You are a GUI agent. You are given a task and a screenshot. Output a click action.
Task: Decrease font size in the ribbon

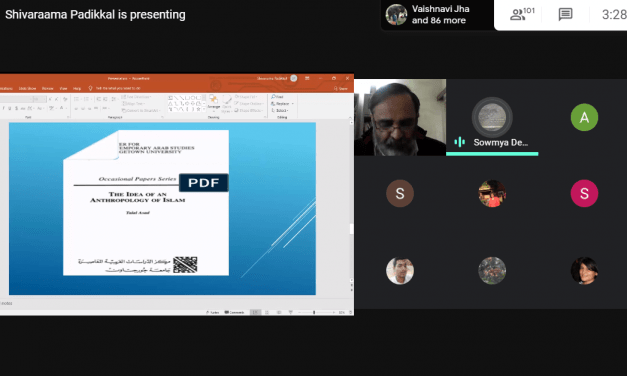pyautogui.click(x=56, y=99)
